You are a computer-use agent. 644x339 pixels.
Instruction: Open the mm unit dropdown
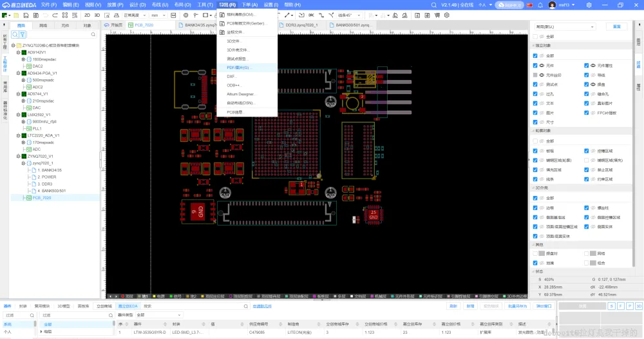coord(158,15)
